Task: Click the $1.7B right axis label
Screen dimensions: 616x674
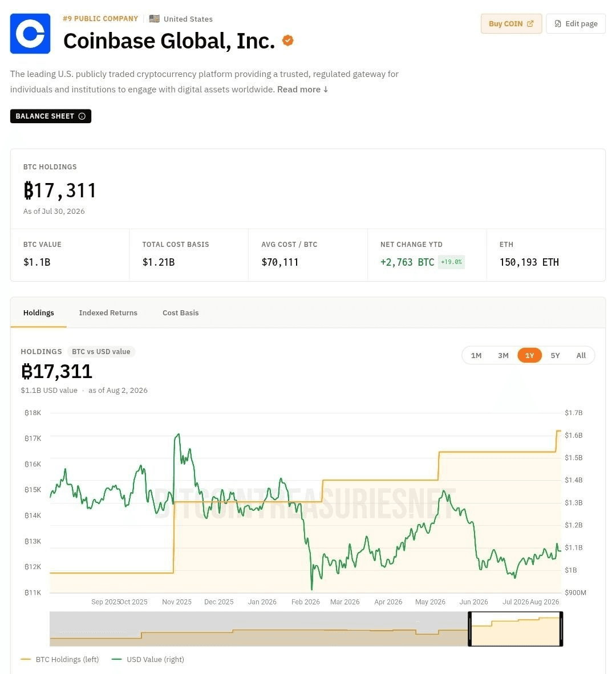Action: 573,413
